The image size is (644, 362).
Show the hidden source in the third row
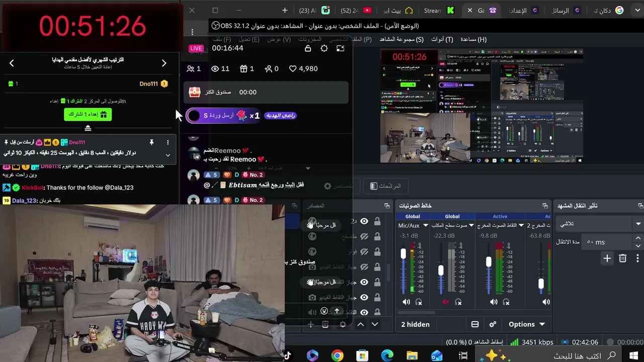[x=364, y=251]
